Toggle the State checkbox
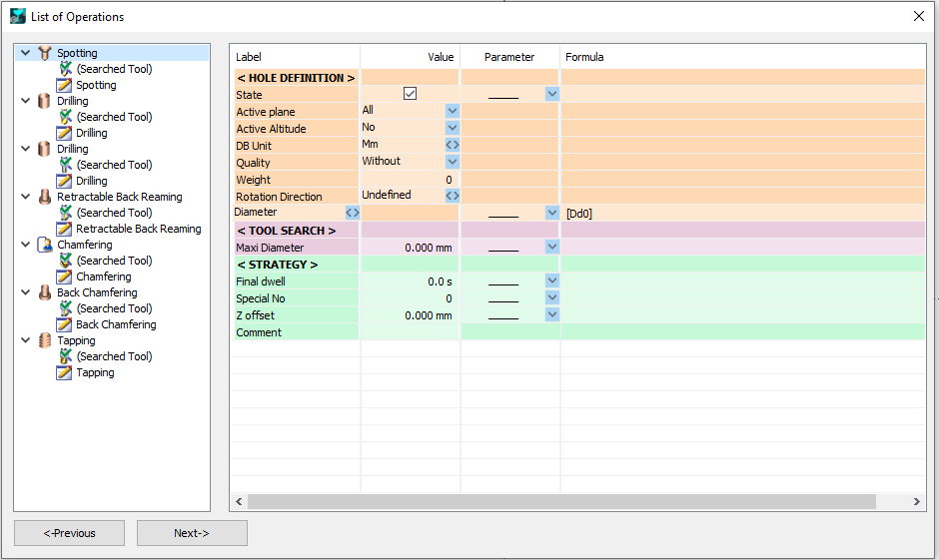 [x=410, y=94]
